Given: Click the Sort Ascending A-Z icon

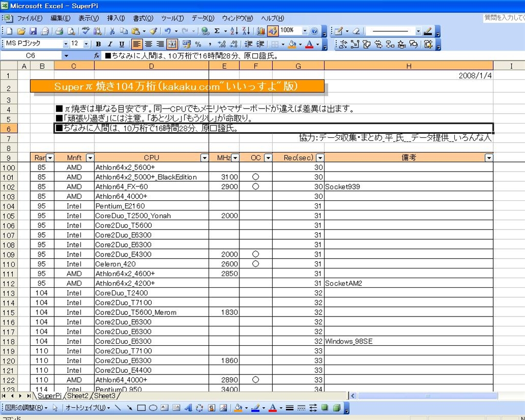Looking at the screenshot, I should pyautogui.click(x=234, y=31).
